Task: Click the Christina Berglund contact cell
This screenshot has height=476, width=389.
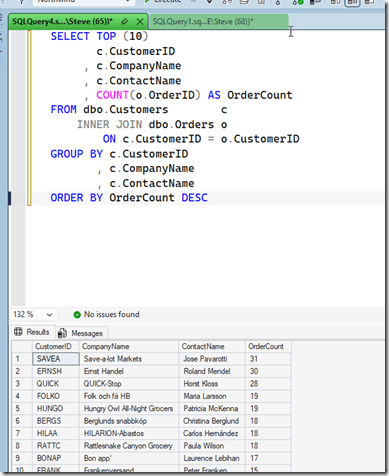Action: coord(212,421)
